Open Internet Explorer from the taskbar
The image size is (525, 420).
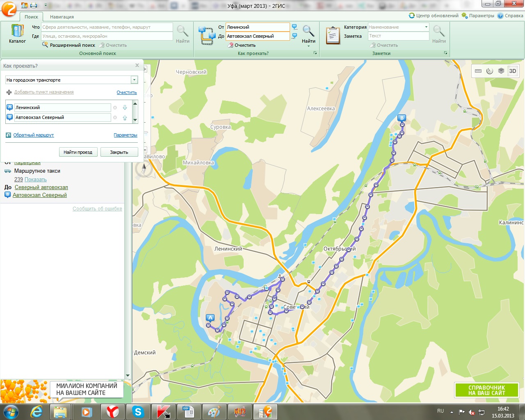(x=37, y=412)
